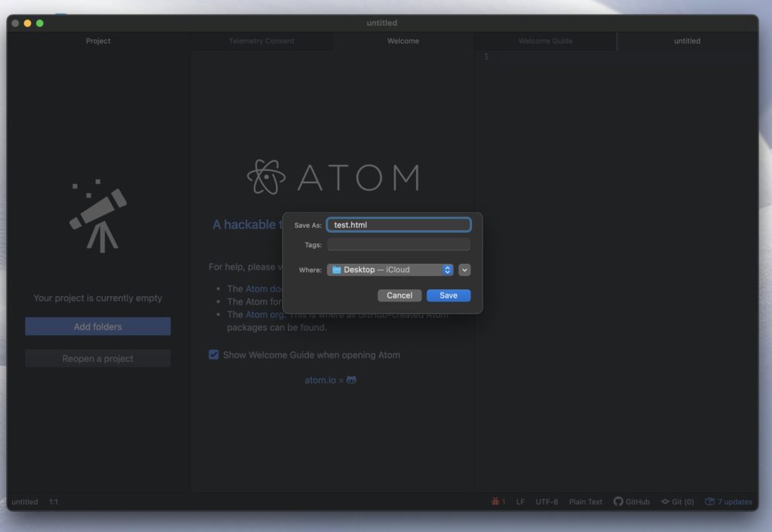
Task: Switch to the Welcome tab
Action: (x=403, y=41)
